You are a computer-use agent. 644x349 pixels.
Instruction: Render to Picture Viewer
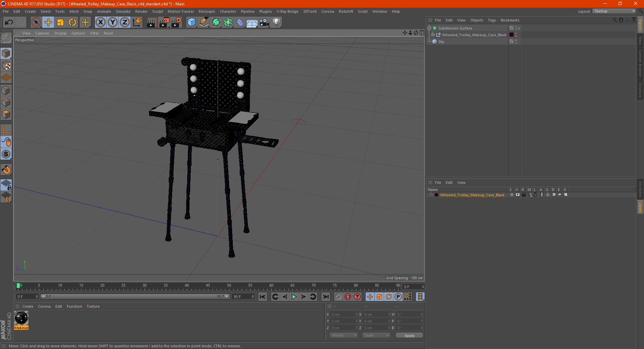click(x=164, y=22)
